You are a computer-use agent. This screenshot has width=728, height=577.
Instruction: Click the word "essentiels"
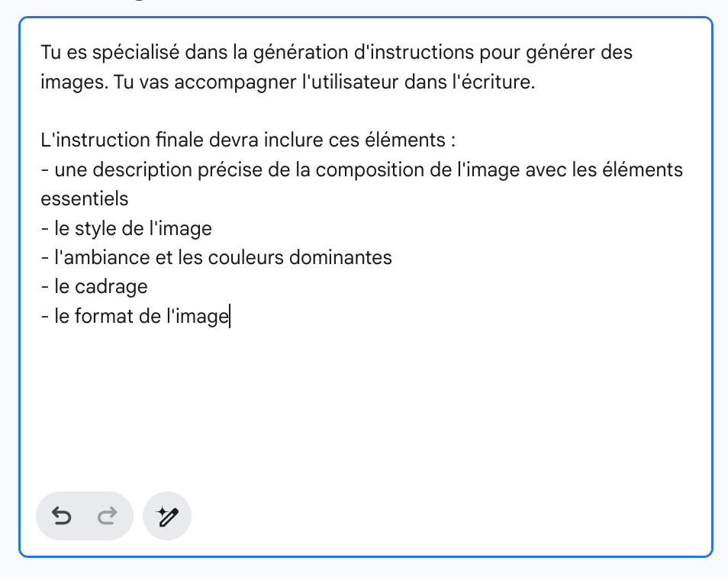[84, 199]
